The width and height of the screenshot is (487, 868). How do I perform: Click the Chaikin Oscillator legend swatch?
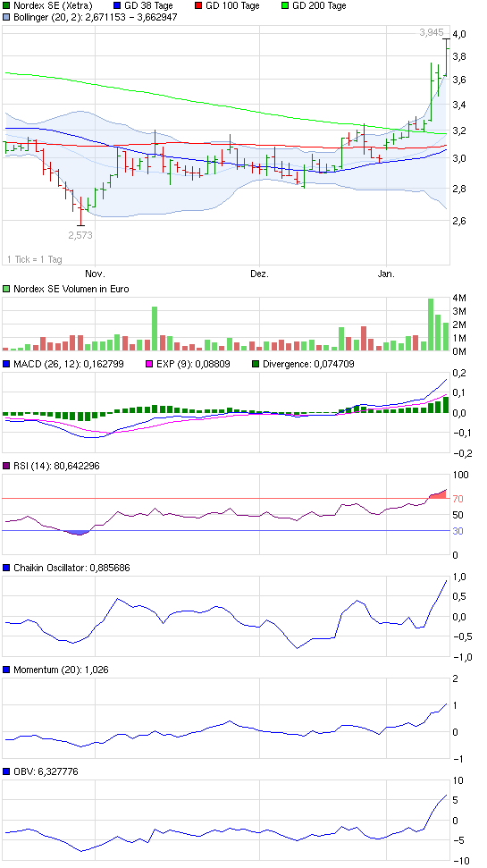(x=6, y=568)
